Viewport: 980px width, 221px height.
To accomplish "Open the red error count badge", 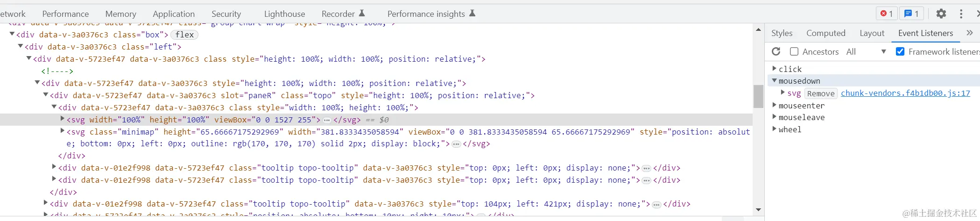I will click(886, 14).
